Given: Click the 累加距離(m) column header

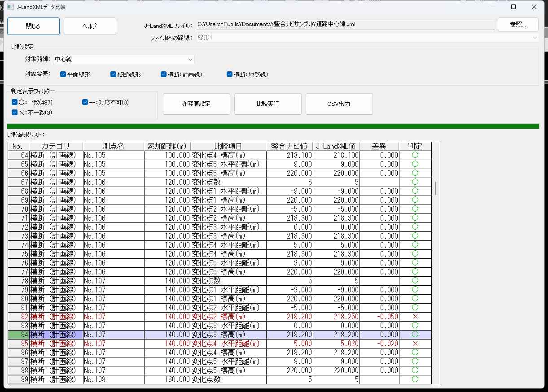Looking at the screenshot, I should coord(167,146).
